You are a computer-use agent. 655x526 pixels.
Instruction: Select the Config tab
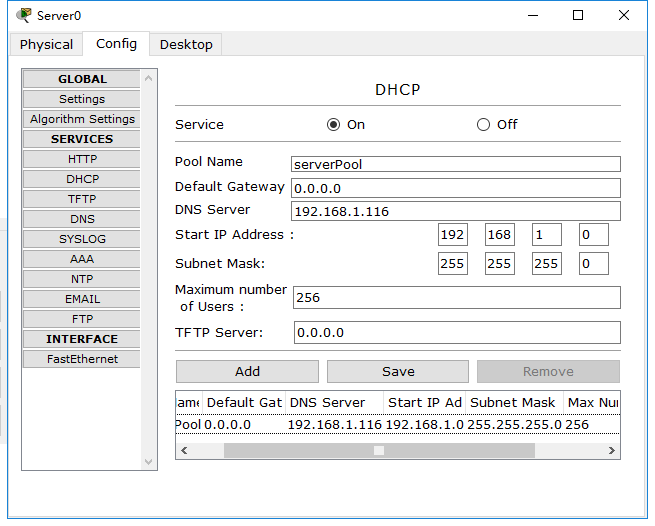[116, 43]
